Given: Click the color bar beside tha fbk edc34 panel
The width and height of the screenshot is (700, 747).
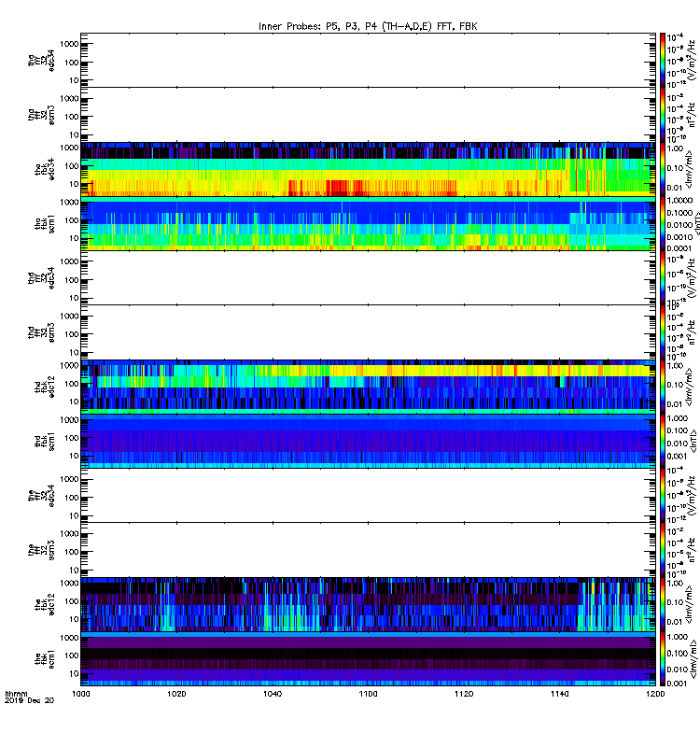Looking at the screenshot, I should (x=663, y=169).
